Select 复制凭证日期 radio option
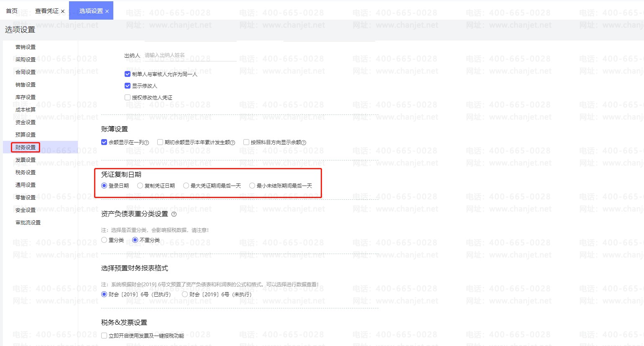644x346 pixels. [x=140, y=186]
